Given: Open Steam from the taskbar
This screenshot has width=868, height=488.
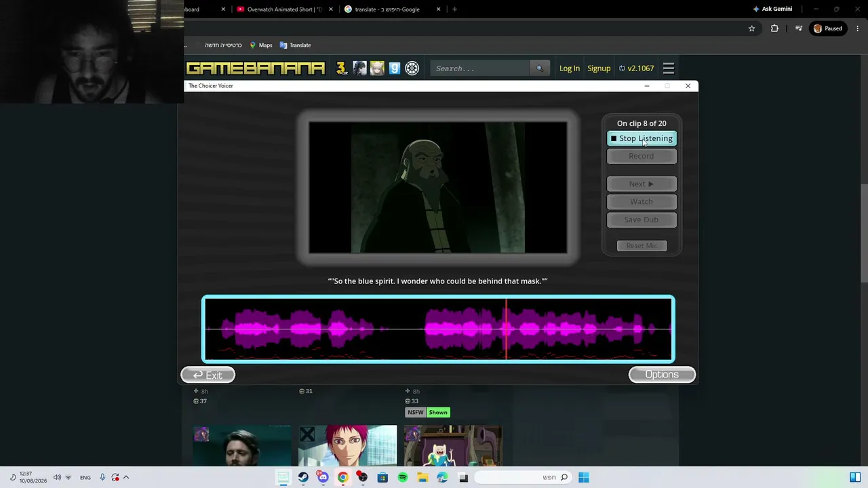Looking at the screenshot, I should (303, 477).
